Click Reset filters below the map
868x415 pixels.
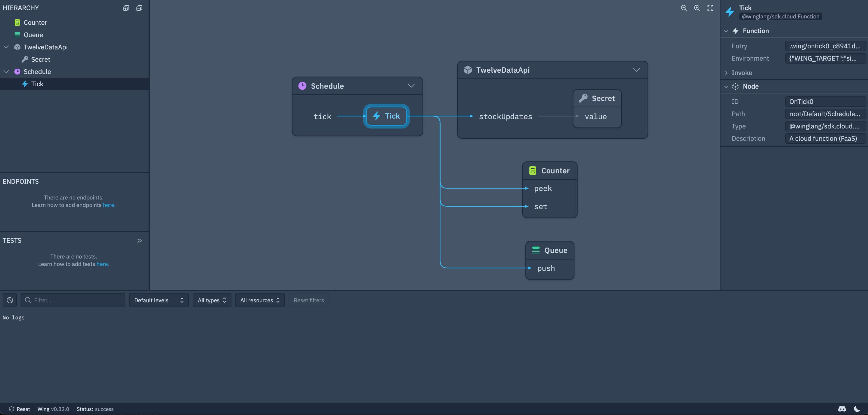click(309, 300)
